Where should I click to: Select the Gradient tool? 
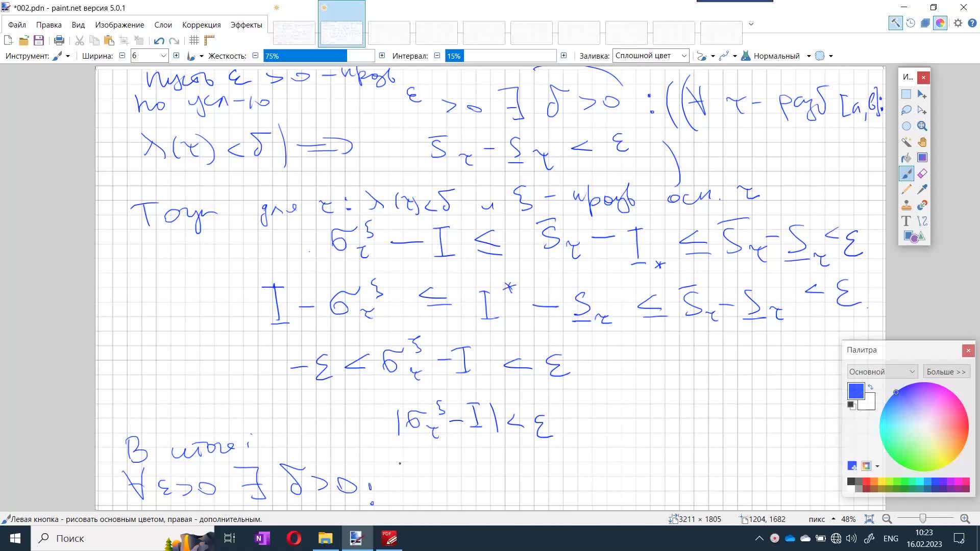point(922,158)
